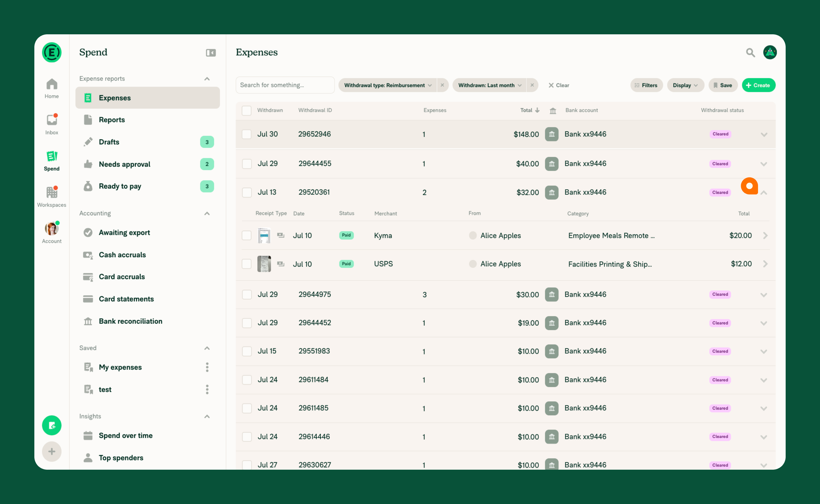Open Card statements in the sidebar
820x504 pixels.
click(148, 299)
